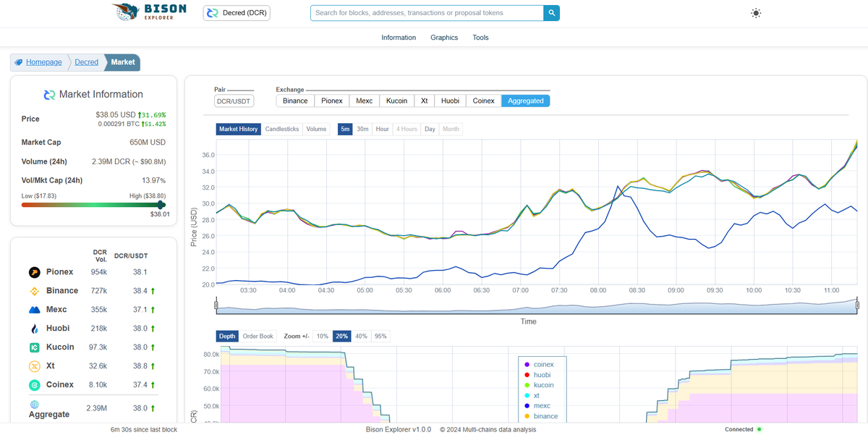Click 'Bison Explorer v1.0.0' footer text

click(399, 429)
